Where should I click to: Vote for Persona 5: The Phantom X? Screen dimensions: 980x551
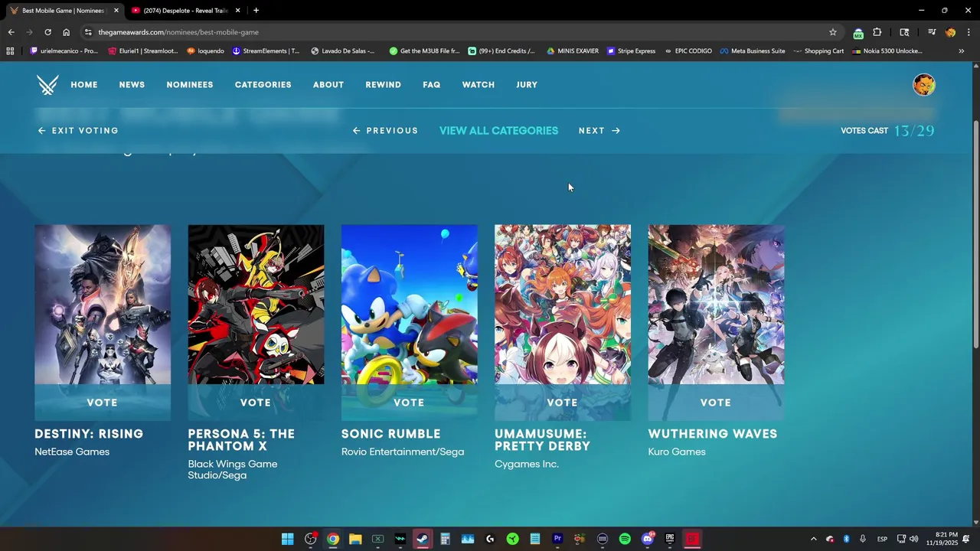(256, 403)
